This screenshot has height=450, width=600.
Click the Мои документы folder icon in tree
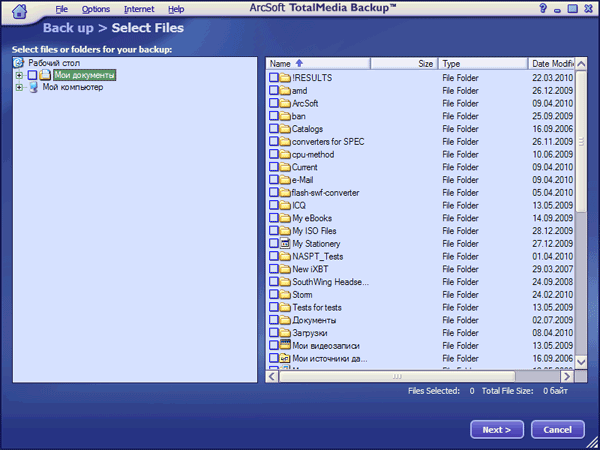45,75
